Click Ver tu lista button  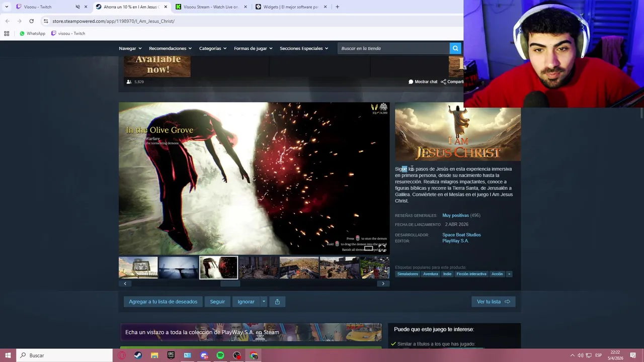(493, 302)
